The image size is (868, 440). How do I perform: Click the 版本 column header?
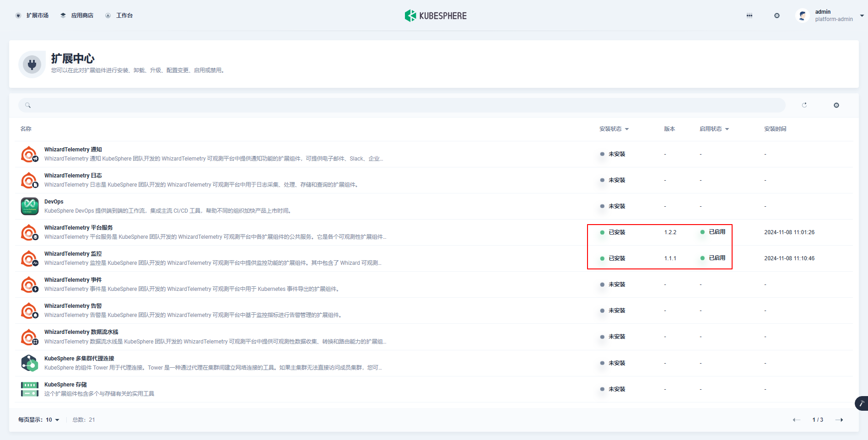[670, 129]
